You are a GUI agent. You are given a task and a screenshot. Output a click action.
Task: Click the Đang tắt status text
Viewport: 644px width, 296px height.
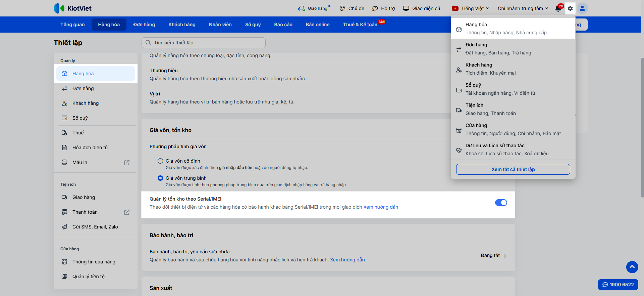pos(490,255)
